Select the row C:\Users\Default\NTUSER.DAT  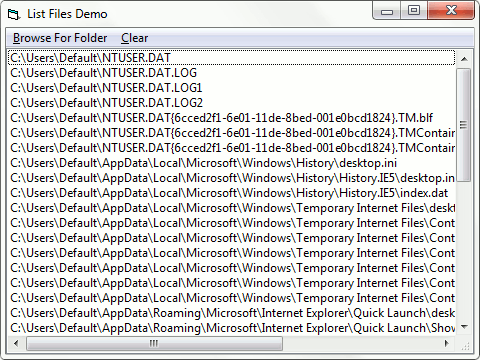tap(232, 58)
